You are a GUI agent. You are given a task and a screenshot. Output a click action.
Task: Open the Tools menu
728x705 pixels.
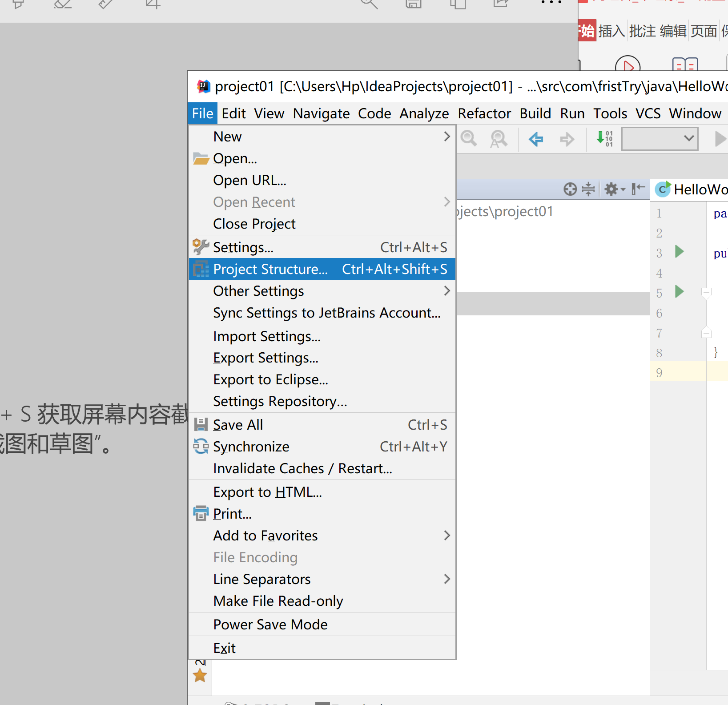pyautogui.click(x=610, y=113)
